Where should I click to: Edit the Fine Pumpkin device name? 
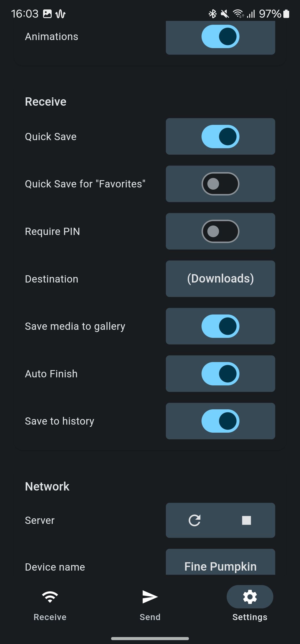tap(221, 562)
